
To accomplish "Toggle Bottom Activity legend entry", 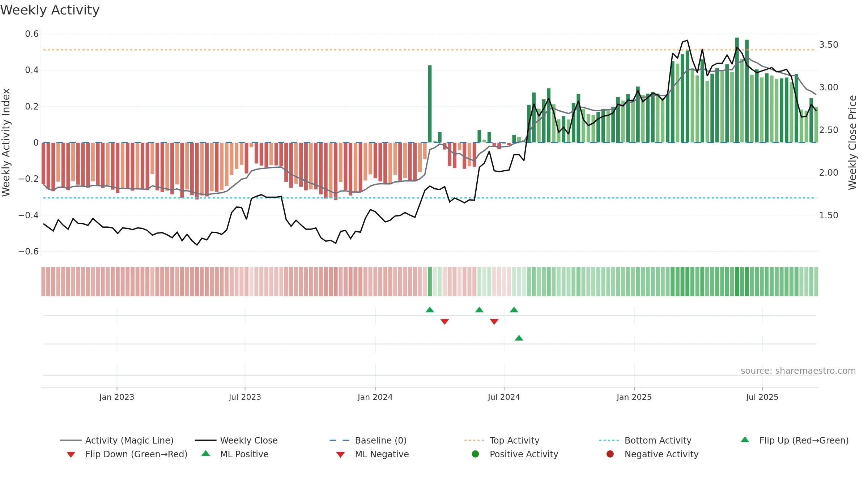I will (x=645, y=440).
